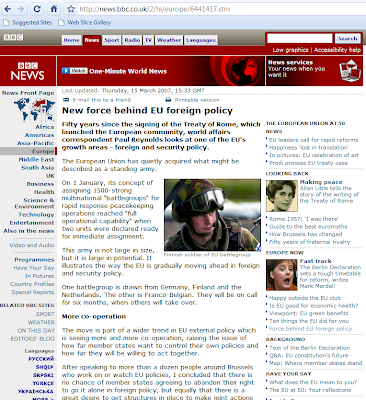The image size is (366, 400).
Task: Select Africa in left navigation
Action: tap(45, 127)
